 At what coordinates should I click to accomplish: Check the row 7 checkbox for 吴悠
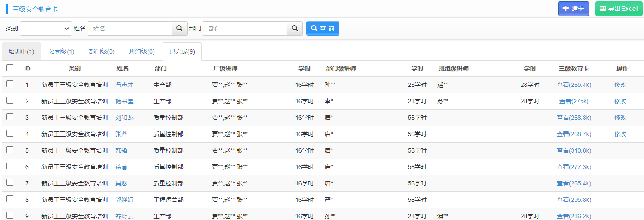pos(10,183)
